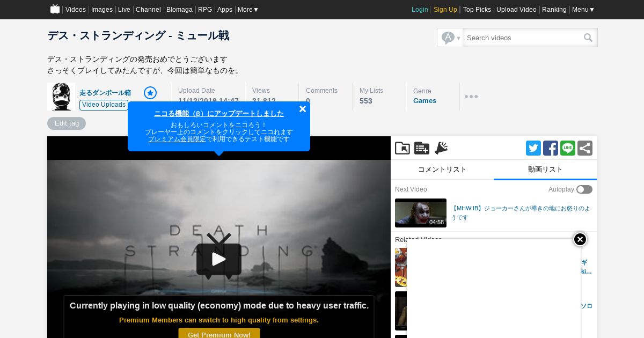Open uploader 走るダンボール箱 profile
The height and width of the screenshot is (338, 644).
(x=105, y=93)
